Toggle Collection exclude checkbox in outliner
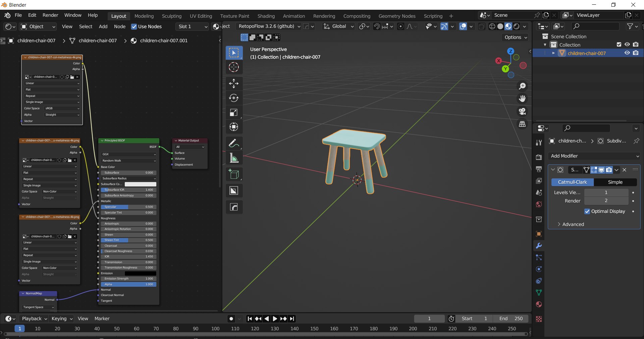Image resolution: width=644 pixels, height=339 pixels. point(619,45)
